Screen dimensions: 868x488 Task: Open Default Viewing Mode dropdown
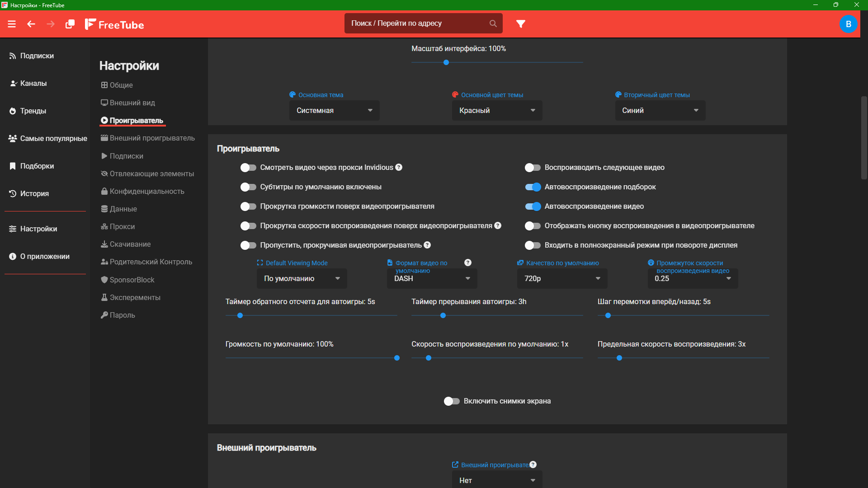[302, 279]
